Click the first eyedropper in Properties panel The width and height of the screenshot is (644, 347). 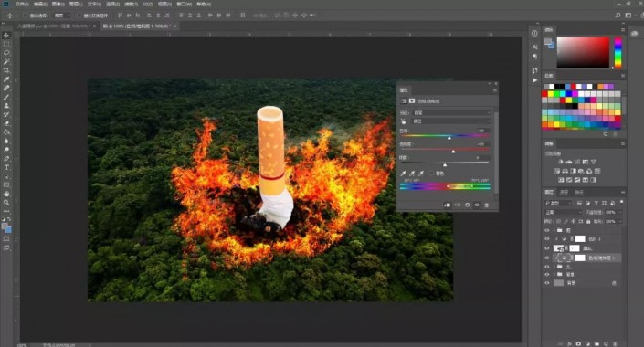(404, 173)
